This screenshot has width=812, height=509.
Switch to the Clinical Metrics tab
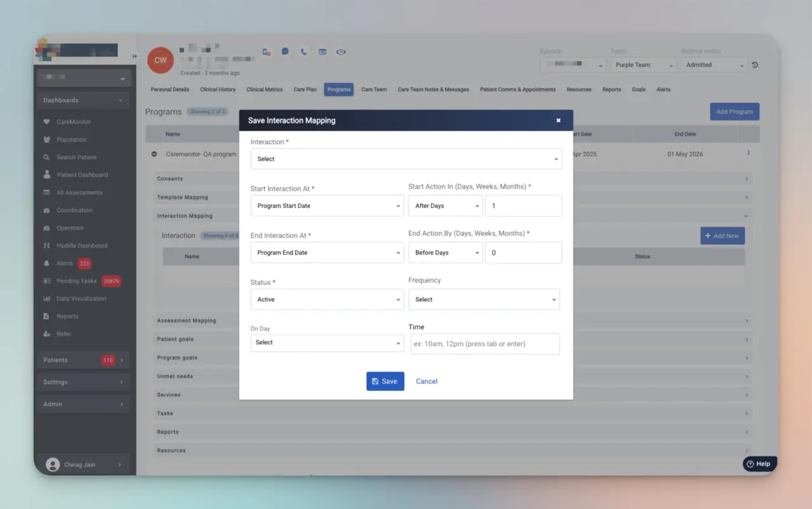[x=265, y=89]
